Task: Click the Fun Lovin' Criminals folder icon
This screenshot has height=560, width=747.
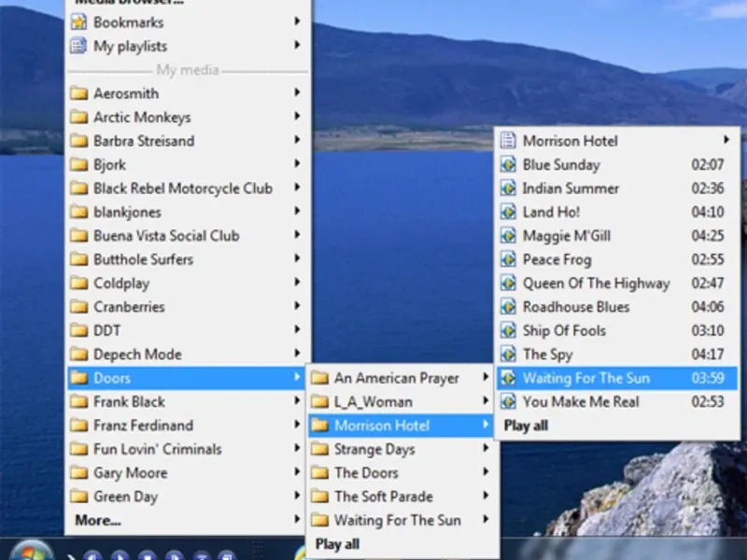Action: (79, 449)
